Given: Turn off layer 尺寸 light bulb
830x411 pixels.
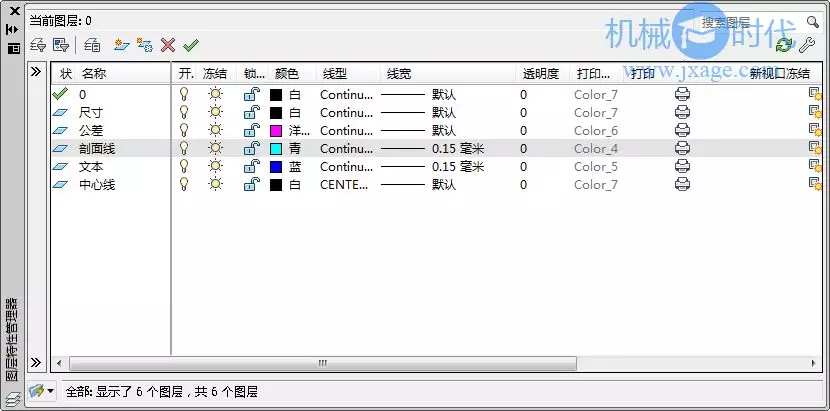Looking at the screenshot, I should click(x=184, y=113).
